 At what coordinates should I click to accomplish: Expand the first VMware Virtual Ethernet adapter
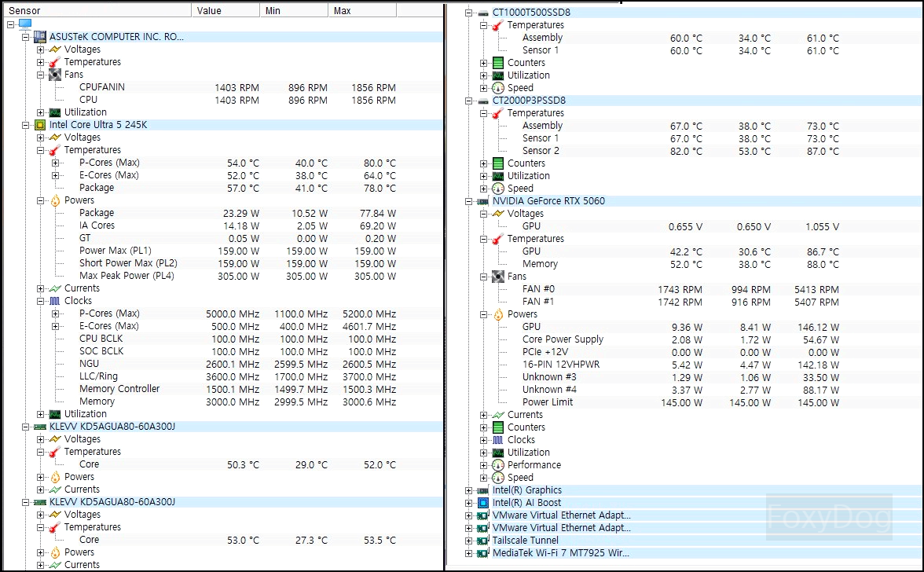click(x=468, y=515)
